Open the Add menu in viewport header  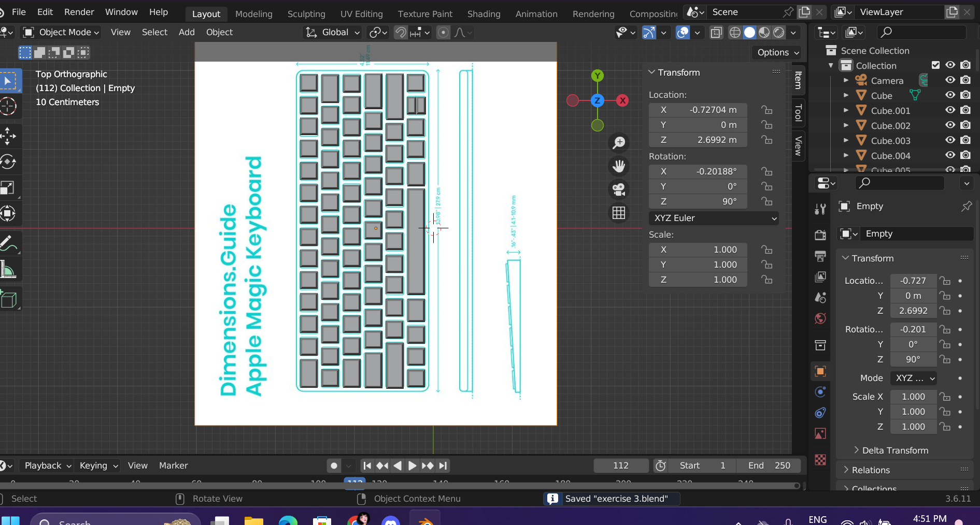[187, 32]
